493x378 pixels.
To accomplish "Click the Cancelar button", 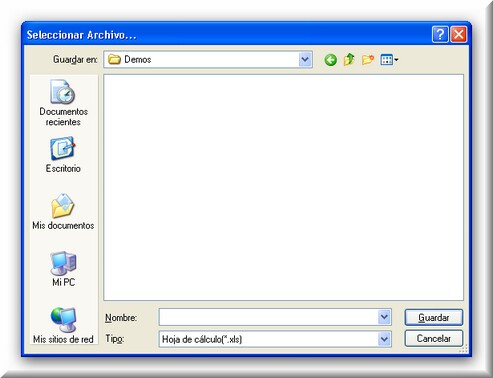I will click(434, 339).
